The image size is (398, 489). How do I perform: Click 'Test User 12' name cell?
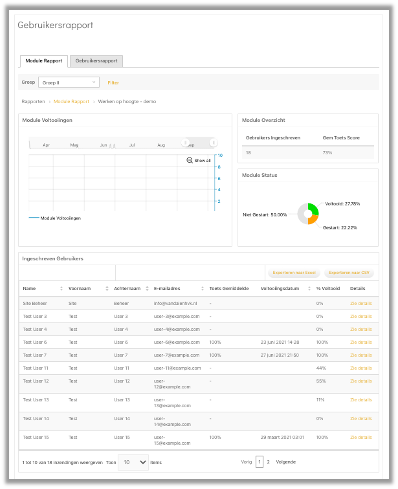(36, 381)
